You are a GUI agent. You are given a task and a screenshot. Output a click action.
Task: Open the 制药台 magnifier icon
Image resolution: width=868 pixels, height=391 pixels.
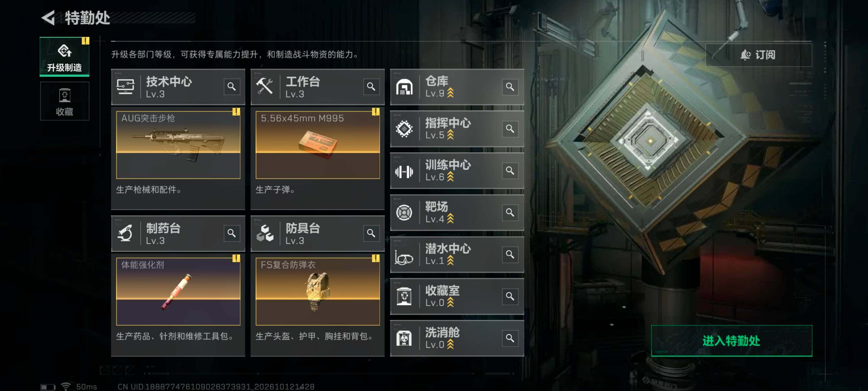(232, 233)
